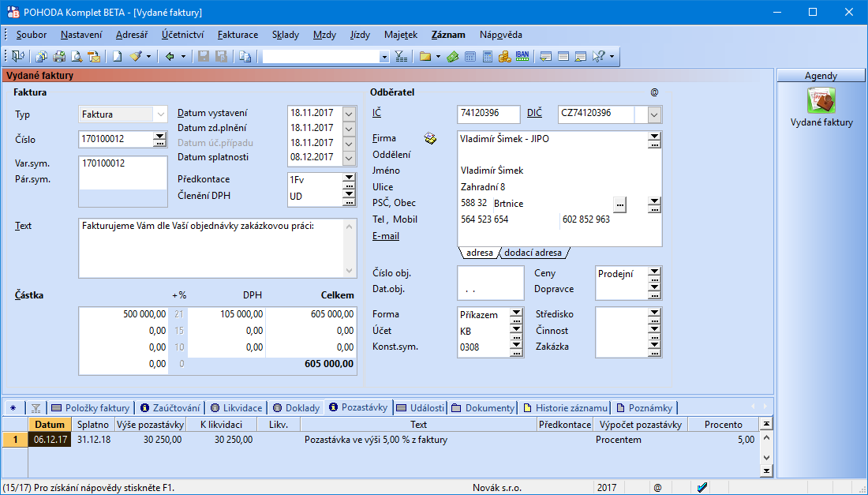
Task: Open the Vydané faktury agenda icon
Action: coord(821,101)
